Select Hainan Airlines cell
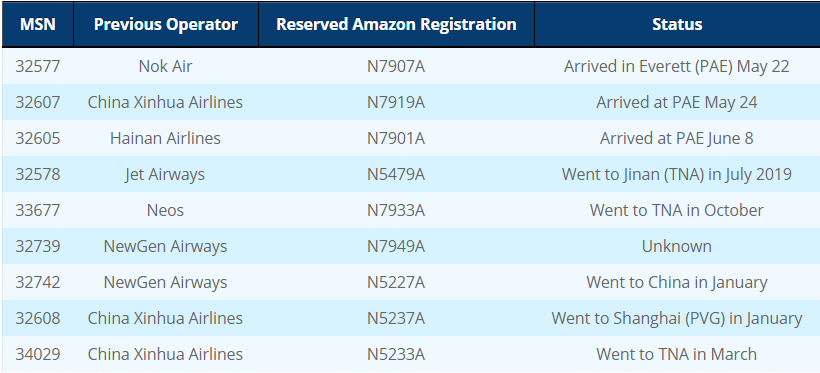Image resolution: width=820 pixels, height=373 pixels. click(166, 139)
